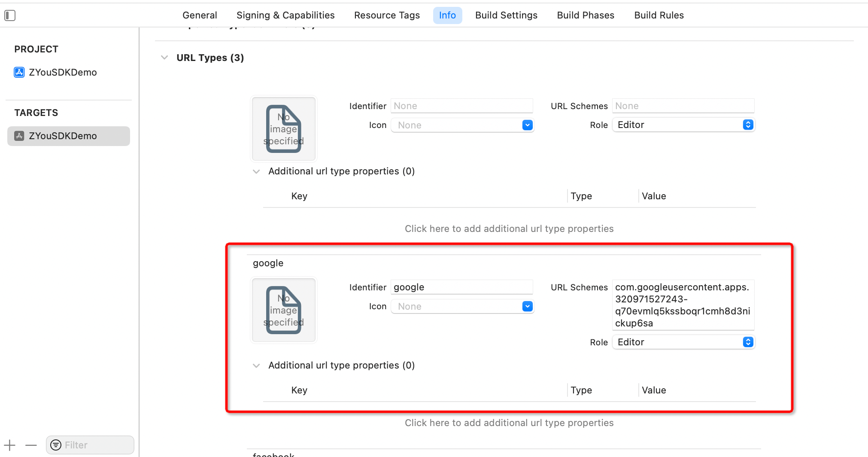Click the filter icon in sidebar
The width and height of the screenshot is (868, 457).
click(56, 445)
